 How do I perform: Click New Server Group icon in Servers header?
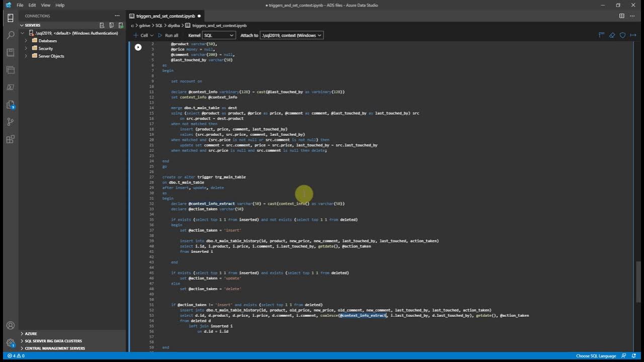[111, 25]
